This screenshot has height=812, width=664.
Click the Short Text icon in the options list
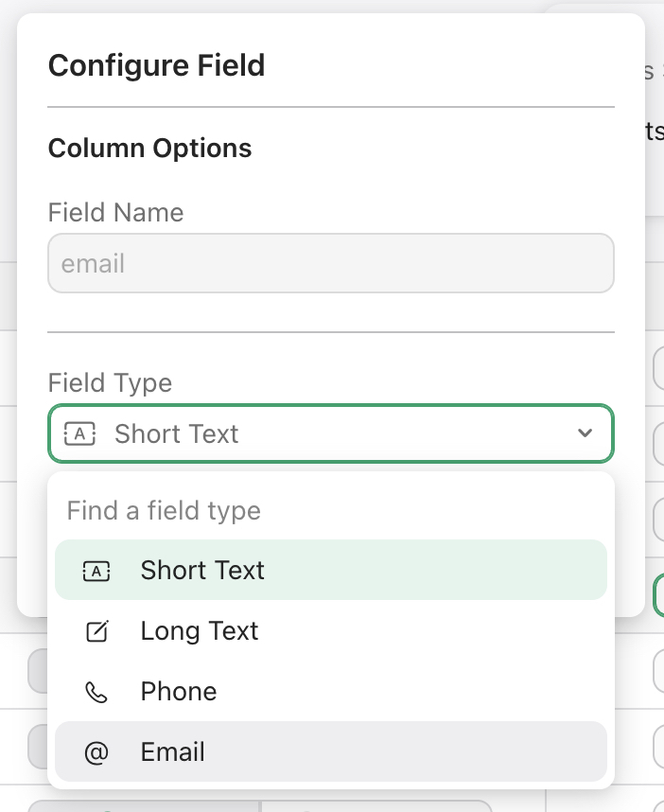tap(96, 572)
